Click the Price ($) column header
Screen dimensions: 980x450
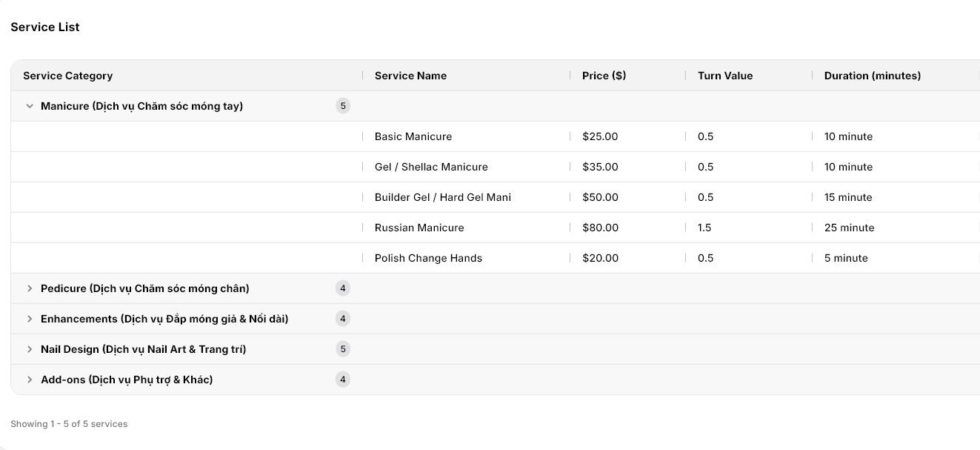(x=604, y=76)
